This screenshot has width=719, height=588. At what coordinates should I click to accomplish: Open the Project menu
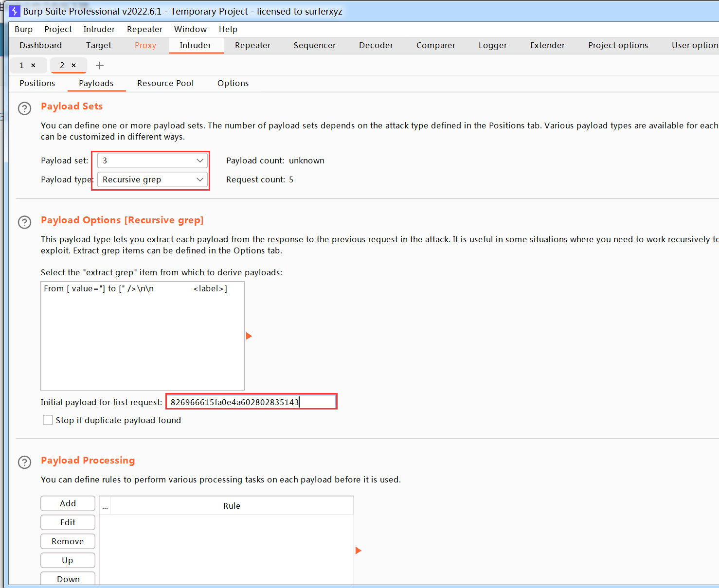point(58,29)
